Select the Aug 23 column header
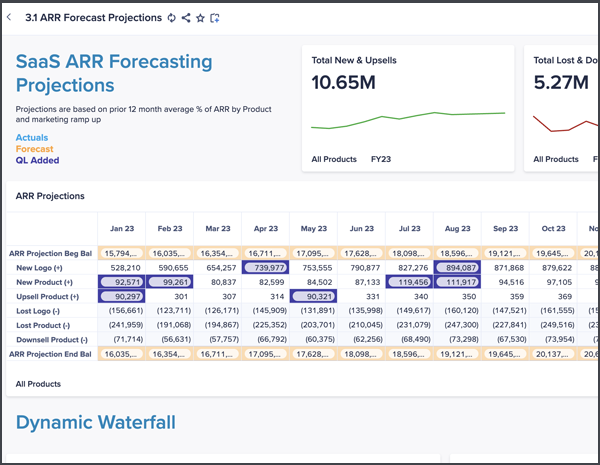This screenshot has height=465, width=600. [x=457, y=228]
